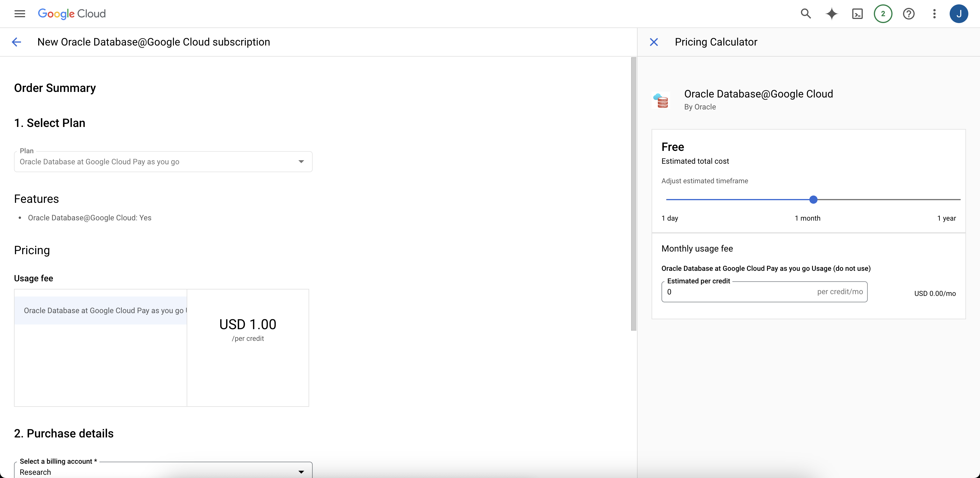Viewport: 980px width, 478px height.
Task: Open the more options three-dot menu
Action: (x=934, y=14)
